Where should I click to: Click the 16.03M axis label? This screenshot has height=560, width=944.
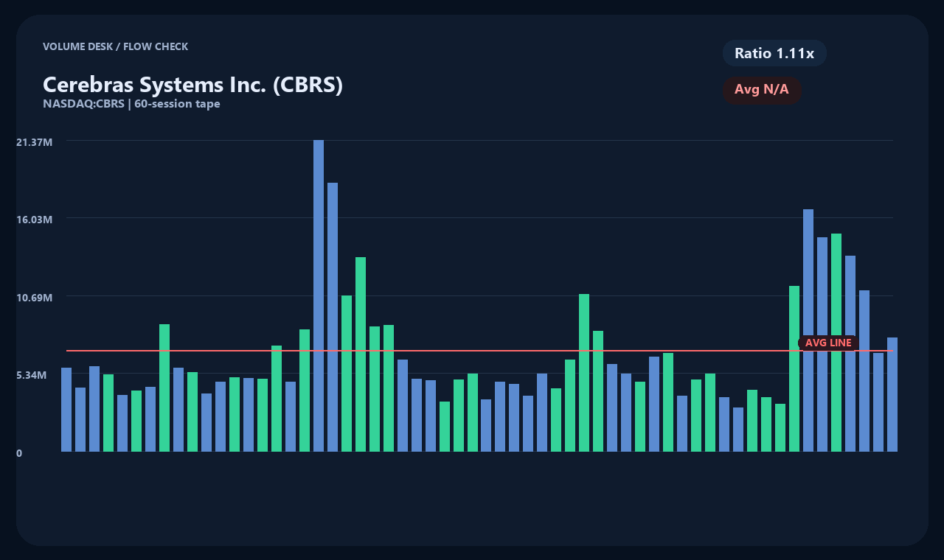pyautogui.click(x=34, y=220)
